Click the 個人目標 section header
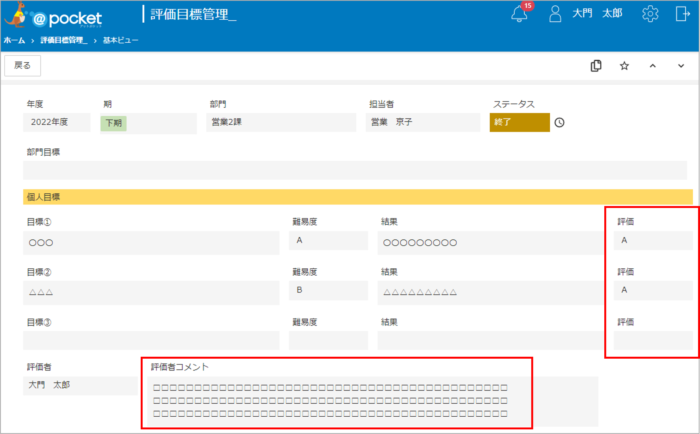Viewport: 700px width, 434px height. click(x=358, y=197)
